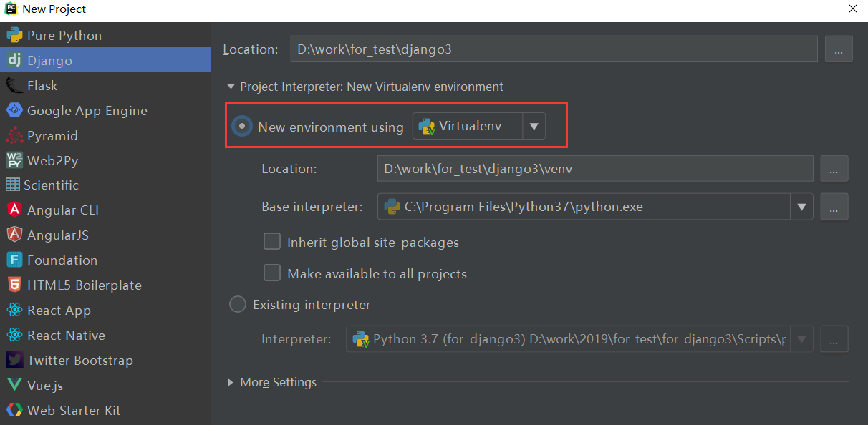Open the Base interpreter dropdown arrow
The width and height of the screenshot is (868, 425).
tap(801, 207)
